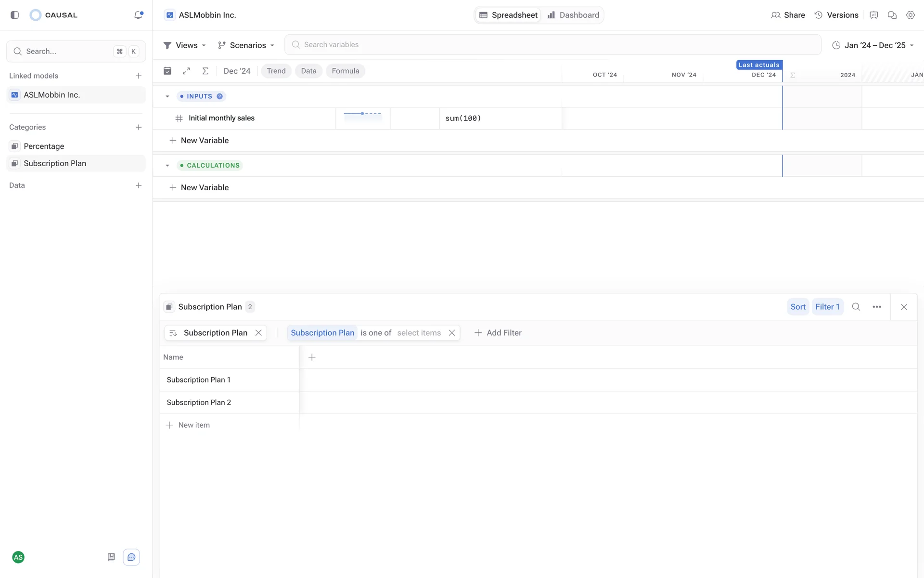This screenshot has height=578, width=924.
Task: Toggle the Trend column pill
Action: [x=276, y=71]
